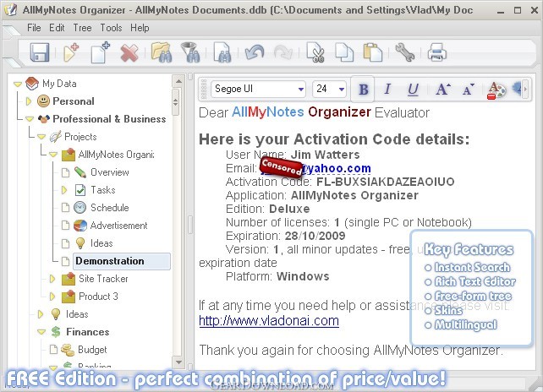Image resolution: width=543 pixels, height=392 pixels.
Task: Click the Projects feather icon
Action: pos(56,137)
